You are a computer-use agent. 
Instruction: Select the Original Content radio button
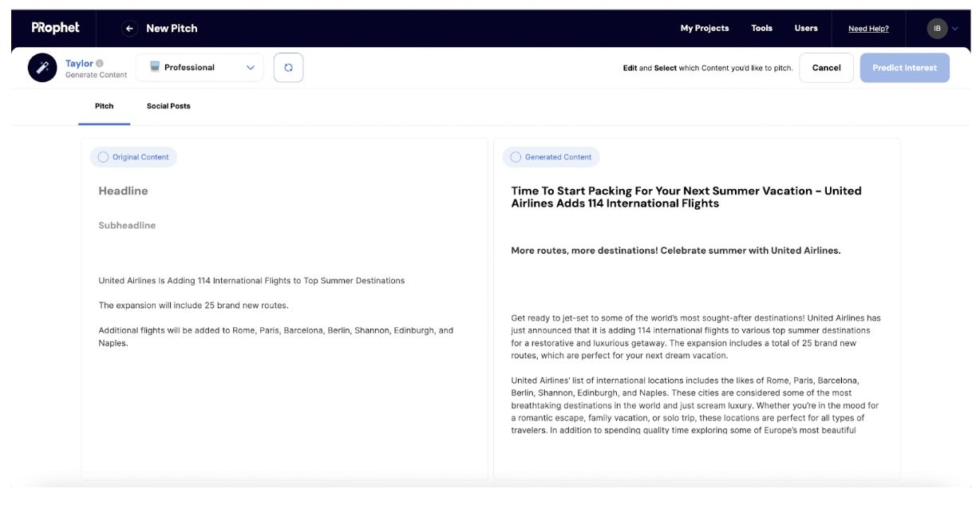pyautogui.click(x=103, y=157)
